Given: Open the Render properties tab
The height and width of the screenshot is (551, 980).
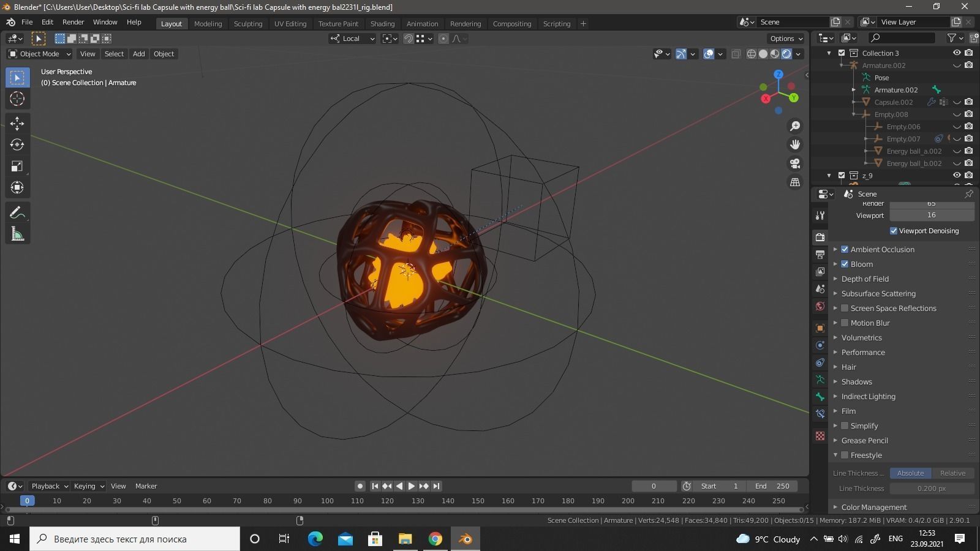Looking at the screenshot, I should [x=820, y=237].
